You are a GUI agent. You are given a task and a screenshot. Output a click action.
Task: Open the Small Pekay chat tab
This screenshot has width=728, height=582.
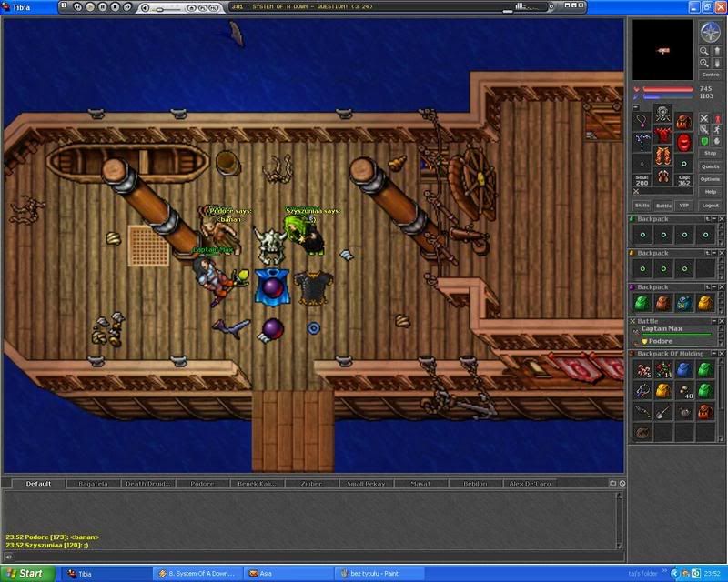pyautogui.click(x=367, y=484)
